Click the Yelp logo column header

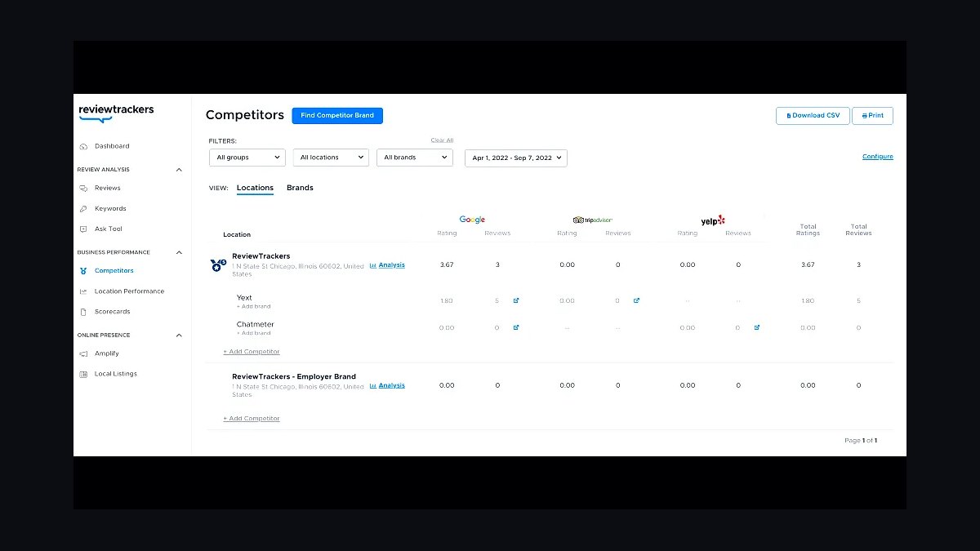(713, 220)
